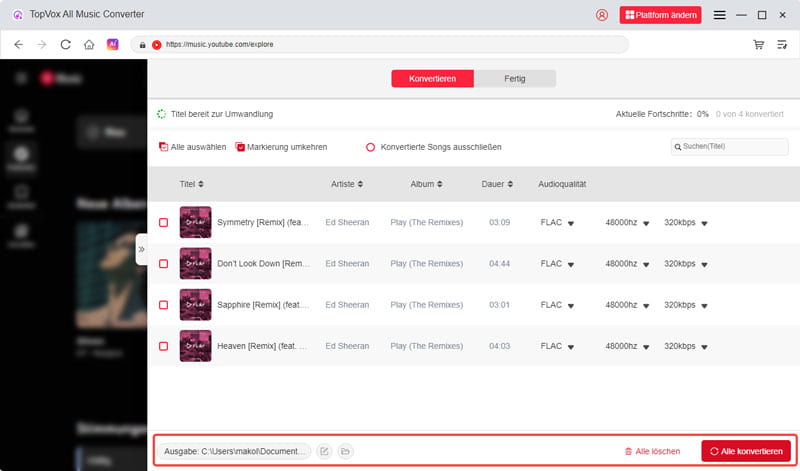Click the address bar padlock icon
This screenshot has width=800, height=471.
click(142, 45)
